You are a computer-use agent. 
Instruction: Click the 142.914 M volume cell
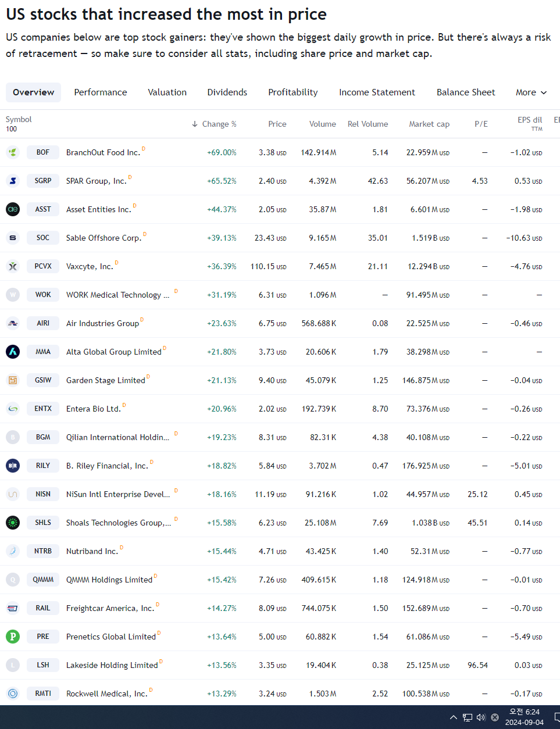click(319, 152)
